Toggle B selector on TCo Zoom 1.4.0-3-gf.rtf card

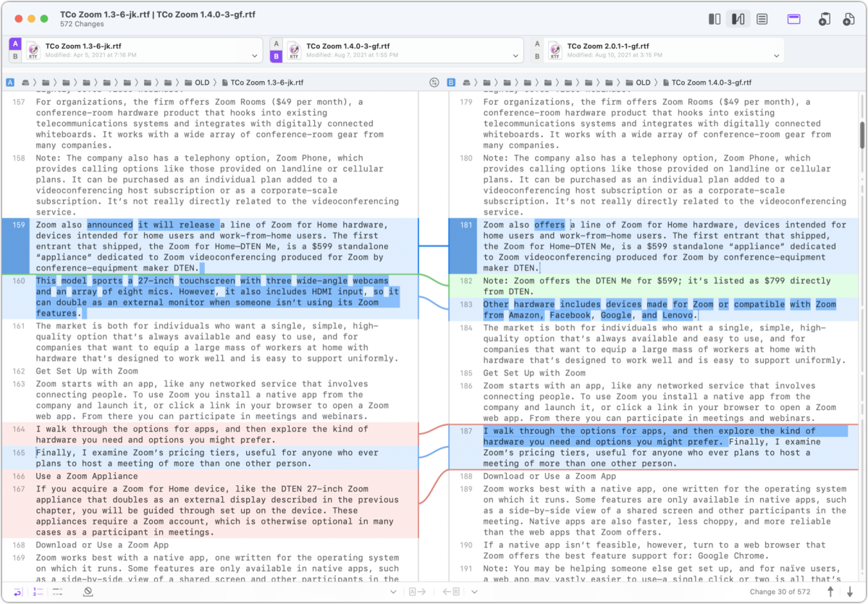click(277, 56)
